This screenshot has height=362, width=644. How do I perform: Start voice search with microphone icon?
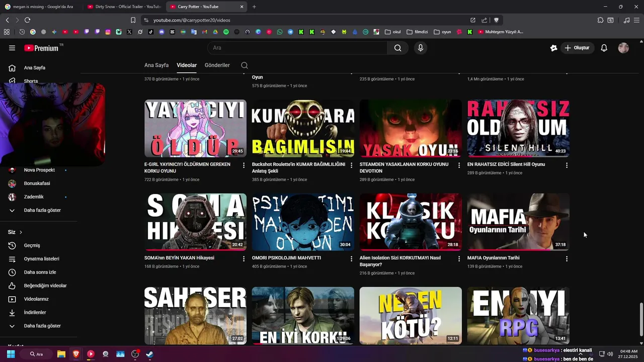click(x=421, y=48)
